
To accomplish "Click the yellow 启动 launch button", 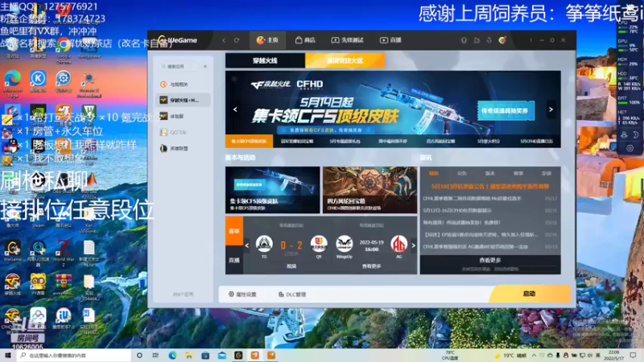I will (x=530, y=294).
